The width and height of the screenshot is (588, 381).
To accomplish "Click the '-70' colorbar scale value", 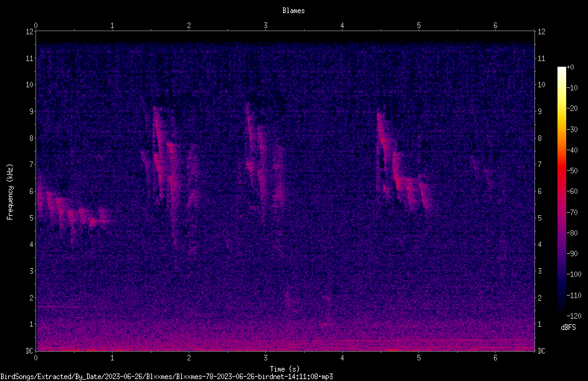I will tap(572, 213).
